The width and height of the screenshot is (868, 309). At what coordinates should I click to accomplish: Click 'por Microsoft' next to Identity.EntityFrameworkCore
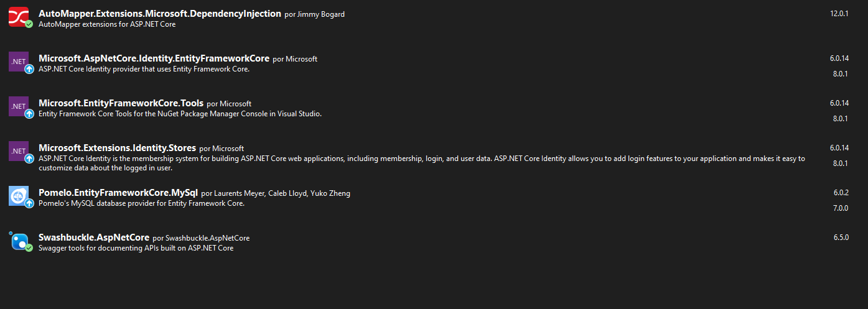tap(295, 59)
